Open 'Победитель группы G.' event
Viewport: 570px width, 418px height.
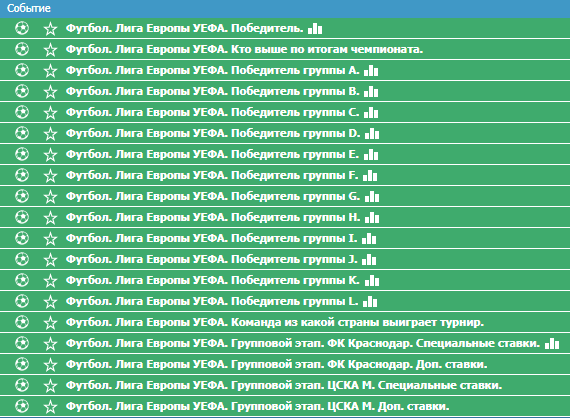213,196
